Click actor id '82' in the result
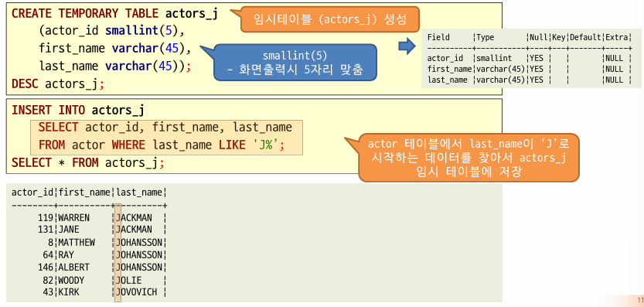The width and height of the screenshot is (644, 307). click(49, 281)
